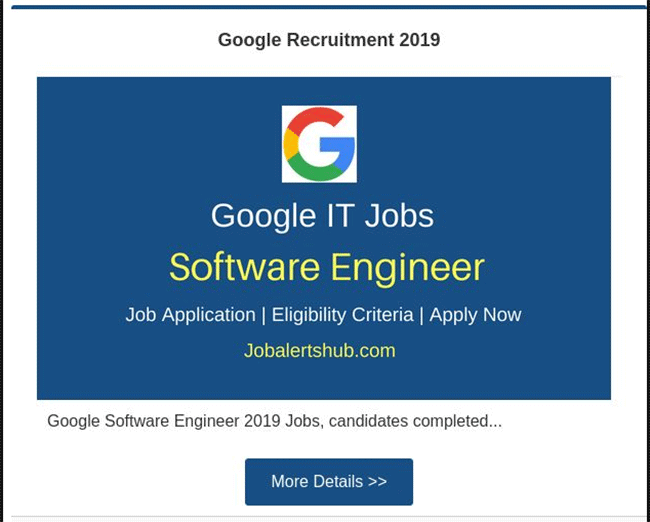
Task: Click the separator bar before Apply Now
Action: point(422,316)
